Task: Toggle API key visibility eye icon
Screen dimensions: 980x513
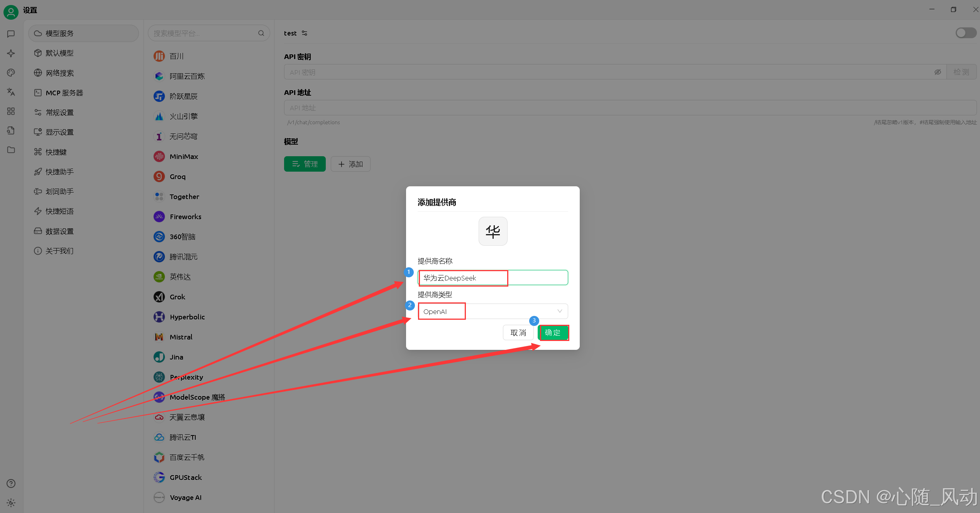Action: point(938,72)
